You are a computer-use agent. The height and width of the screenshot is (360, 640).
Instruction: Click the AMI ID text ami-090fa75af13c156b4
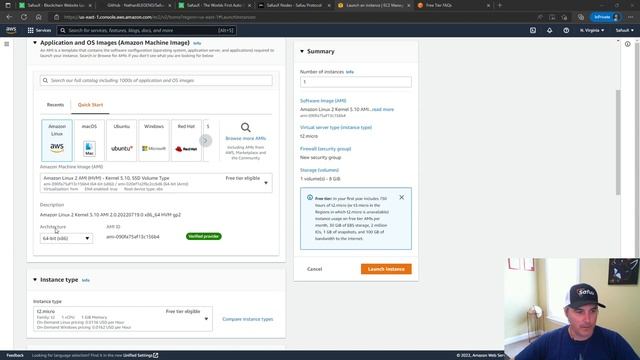(x=133, y=237)
